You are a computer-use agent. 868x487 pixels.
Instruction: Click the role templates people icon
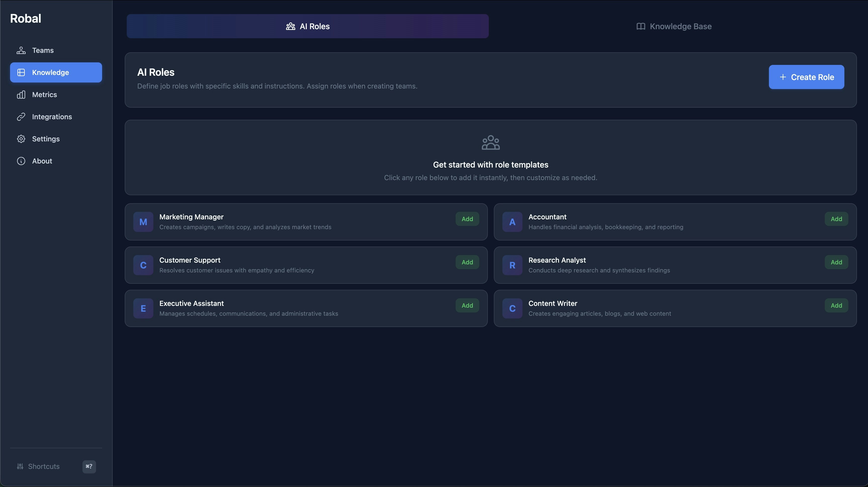tap(491, 143)
